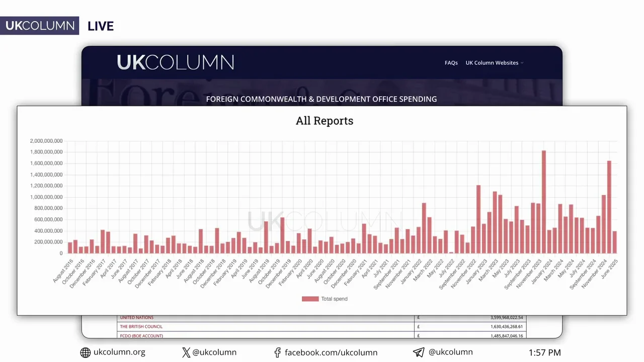
Task: Open the FCDO (BOE ACCOUNT) link
Action: [x=141, y=335]
